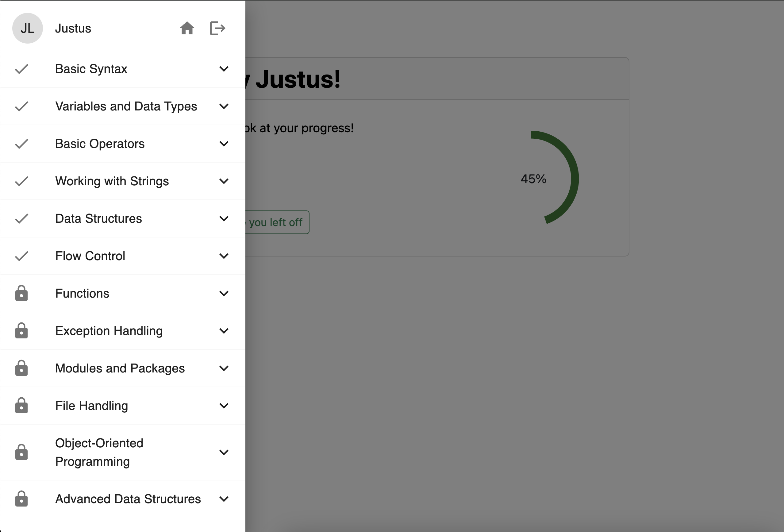Click the lock icon beside Advanced Data Structures

click(x=21, y=499)
